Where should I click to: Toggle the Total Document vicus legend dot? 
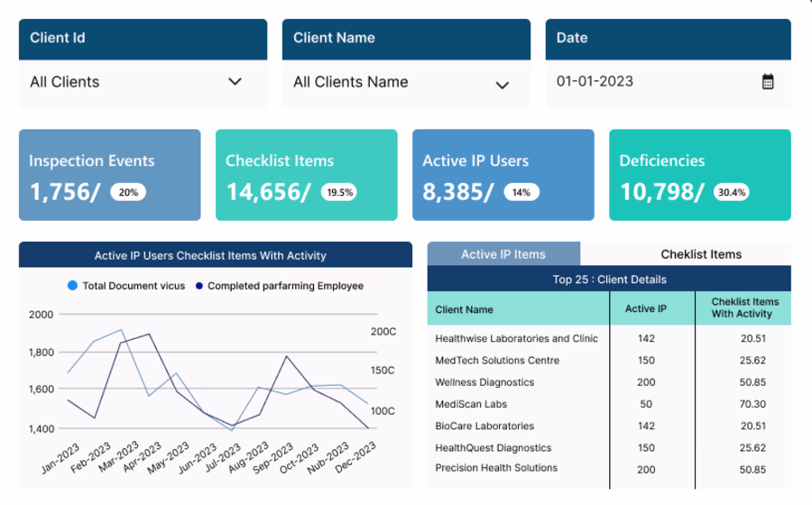pos(72,286)
